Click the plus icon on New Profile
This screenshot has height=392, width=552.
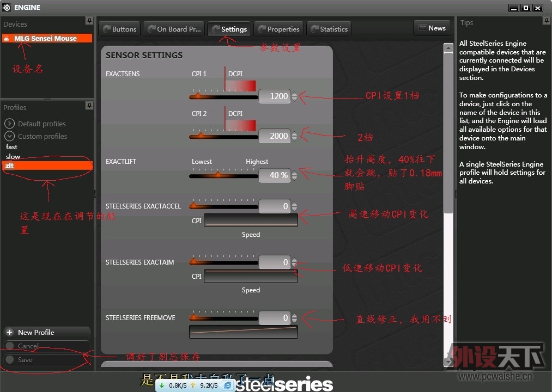[9, 332]
